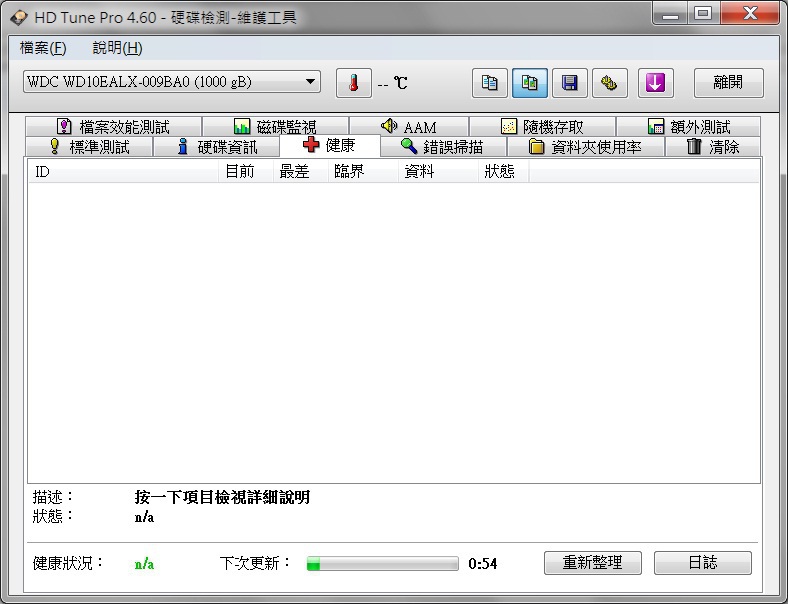
Task: Click the 0:54 update countdown
Action: (x=482, y=564)
